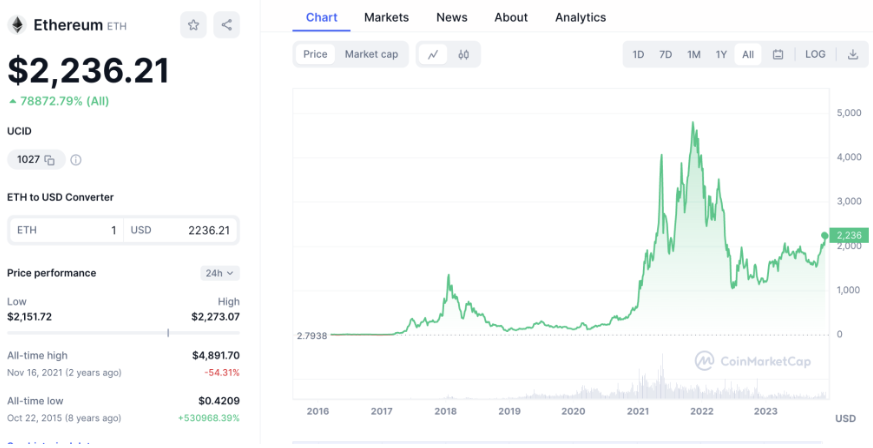Choose the 7D chart range button
This screenshot has height=448, width=873.
click(x=665, y=54)
